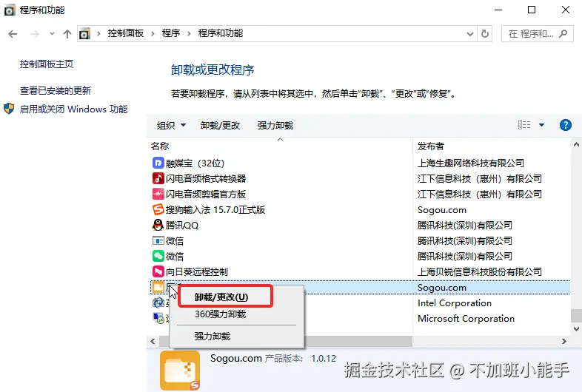The width and height of the screenshot is (582, 392).
Task: Select the 向日葵远程控制 icon
Action: (x=158, y=272)
